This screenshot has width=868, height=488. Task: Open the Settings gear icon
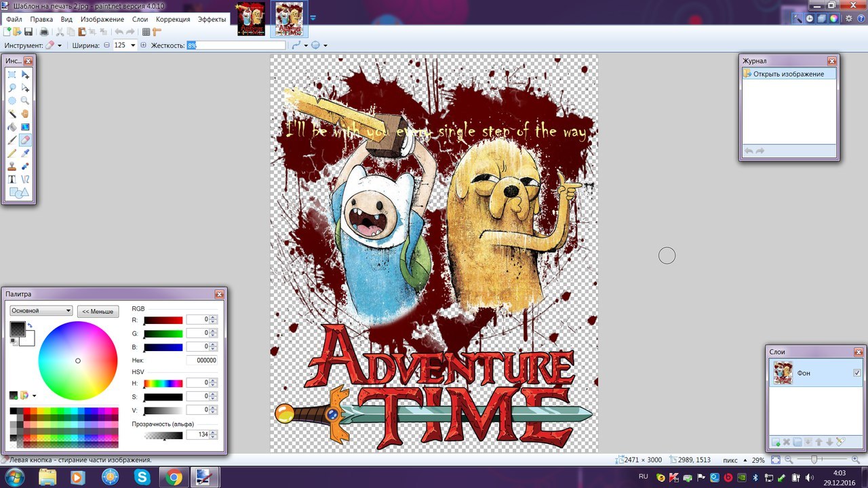click(849, 19)
